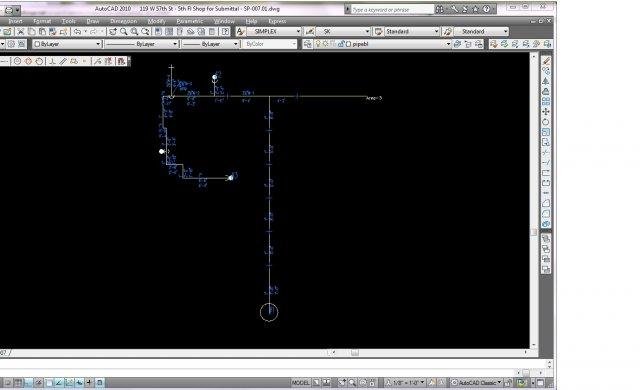Select the Mirror tool in Modify toolbar

pos(546,81)
